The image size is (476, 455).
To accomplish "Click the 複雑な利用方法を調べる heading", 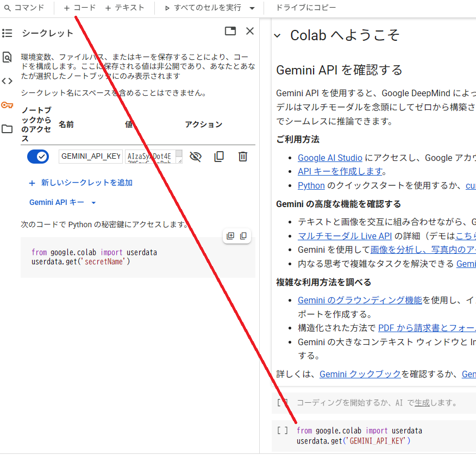I will pos(324,282).
